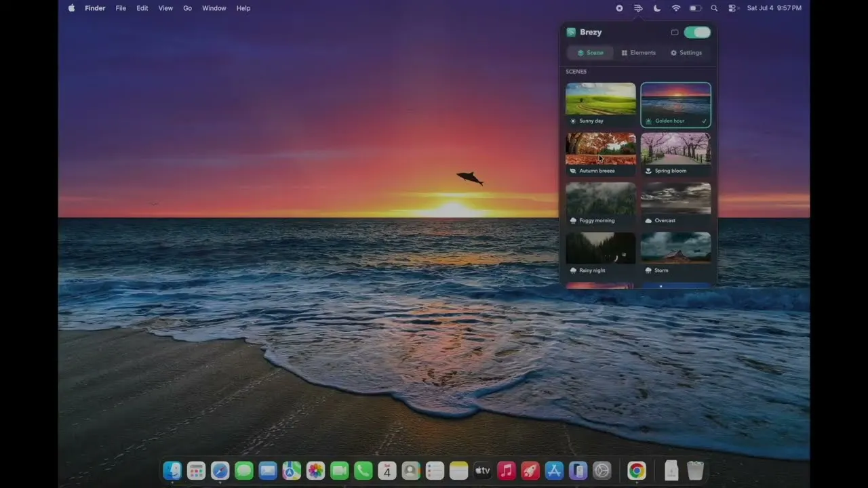Choose the Overcast scene
Screen dimensions: 868x488
click(676, 204)
